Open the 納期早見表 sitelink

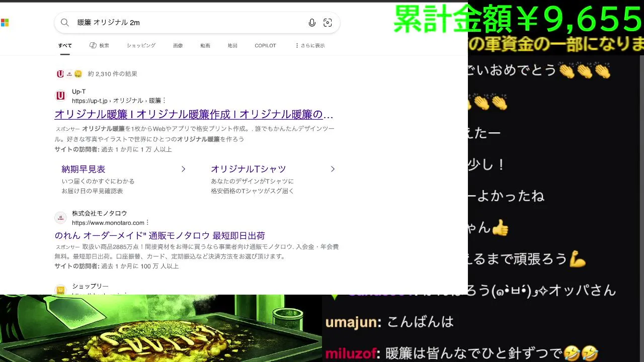(x=84, y=169)
